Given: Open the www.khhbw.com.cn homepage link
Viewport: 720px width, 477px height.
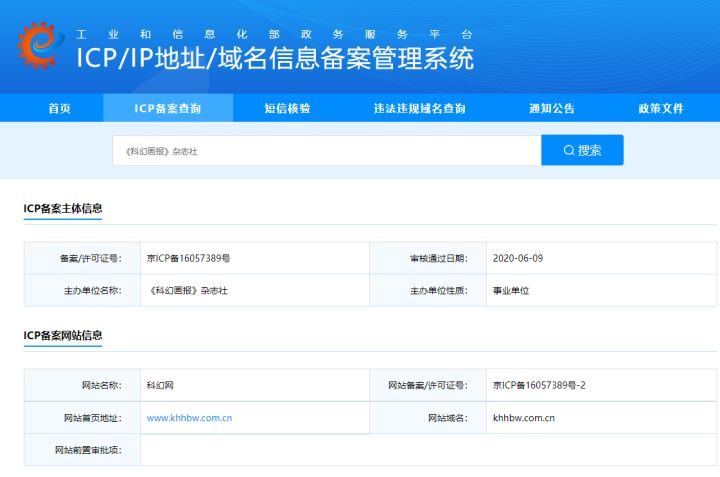Looking at the screenshot, I should pos(189,417).
